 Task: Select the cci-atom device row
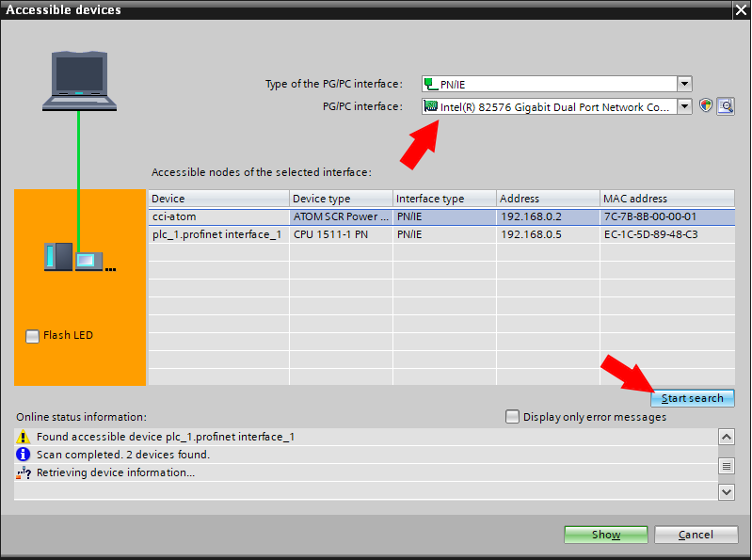point(441,216)
